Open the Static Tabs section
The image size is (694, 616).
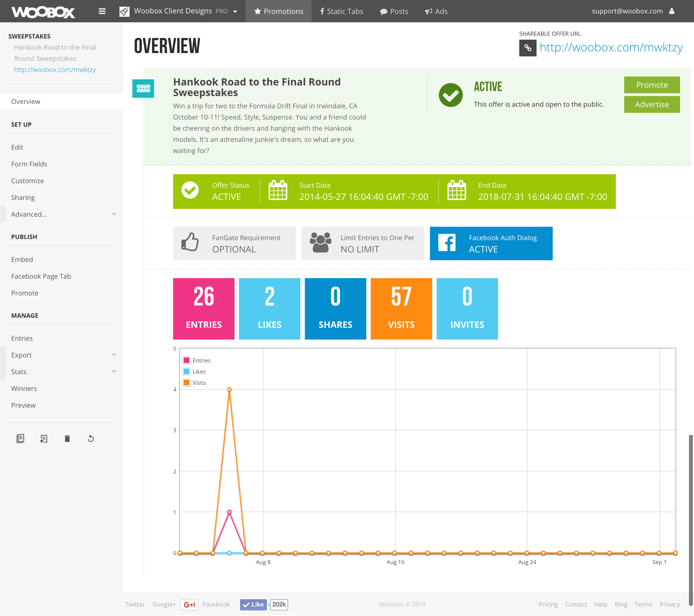[341, 11]
